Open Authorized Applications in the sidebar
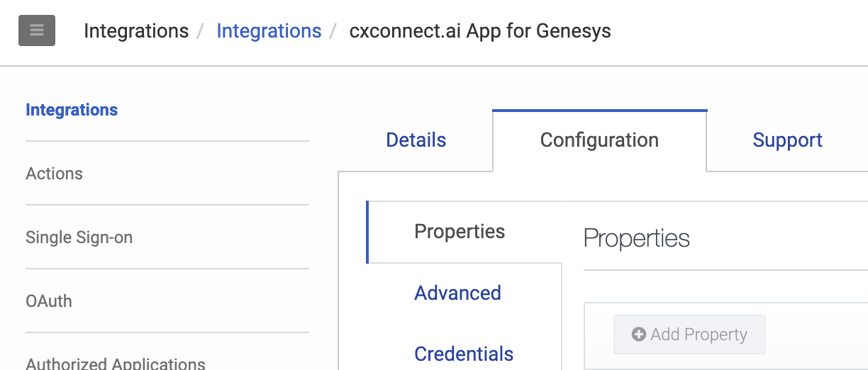This screenshot has height=370, width=868. 116,363
